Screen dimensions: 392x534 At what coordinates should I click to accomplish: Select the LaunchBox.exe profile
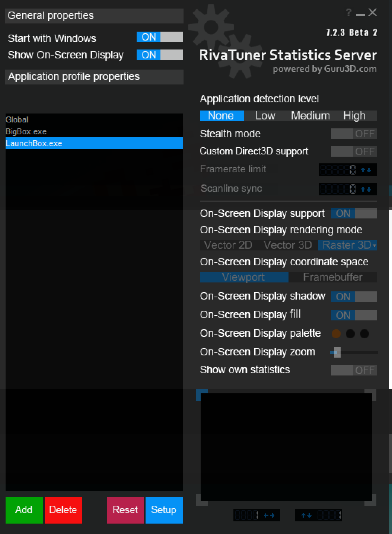(x=94, y=143)
